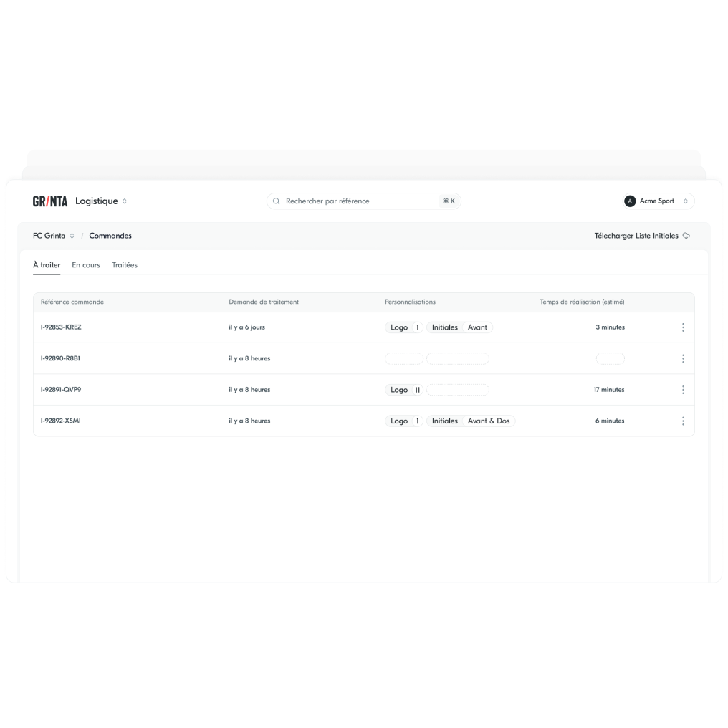Expand the FC Grinta breadcrumb selector
This screenshot has height=728, width=728.
[54, 236]
